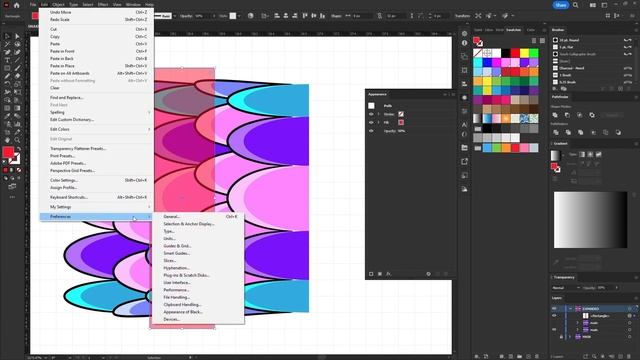The width and height of the screenshot is (640, 360).
Task: Select Guides & Grid preferences
Action: pos(198,246)
